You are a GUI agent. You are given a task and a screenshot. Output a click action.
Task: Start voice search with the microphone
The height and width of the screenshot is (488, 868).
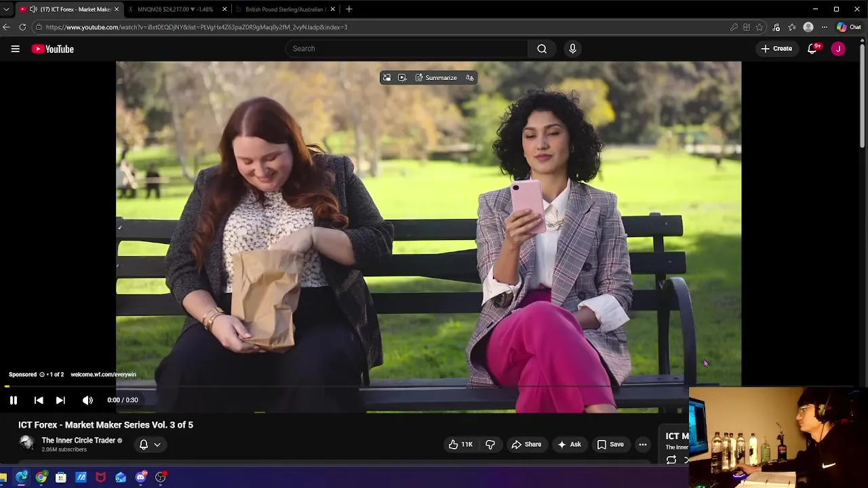[x=572, y=49]
